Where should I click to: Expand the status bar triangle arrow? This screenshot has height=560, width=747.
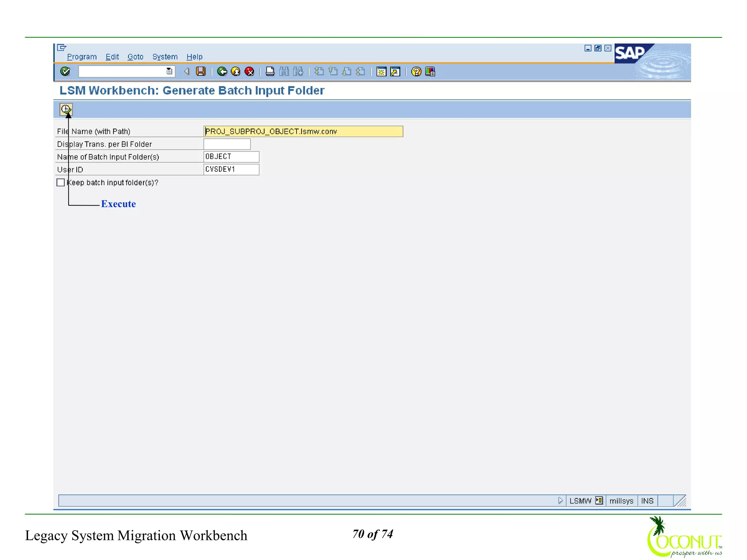[560, 501]
